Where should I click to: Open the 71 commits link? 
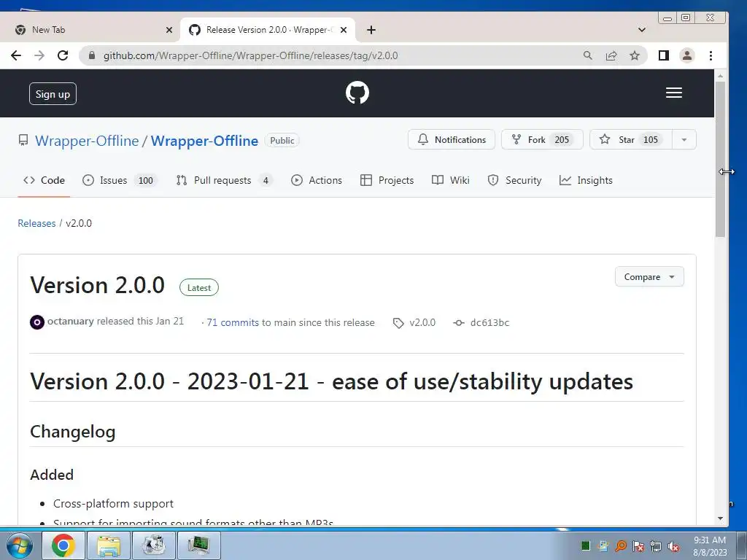point(233,322)
